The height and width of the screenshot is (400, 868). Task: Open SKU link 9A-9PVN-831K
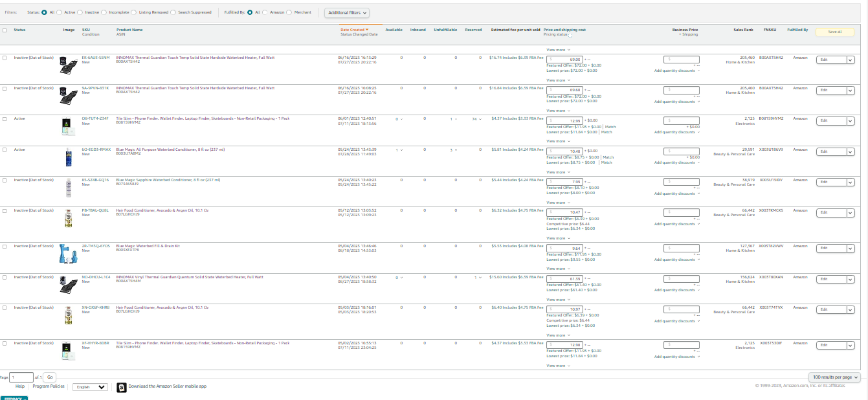click(95, 88)
